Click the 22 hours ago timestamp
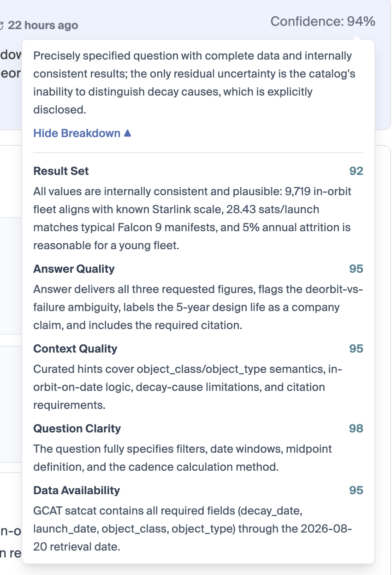This screenshot has width=392, height=575. (x=43, y=25)
